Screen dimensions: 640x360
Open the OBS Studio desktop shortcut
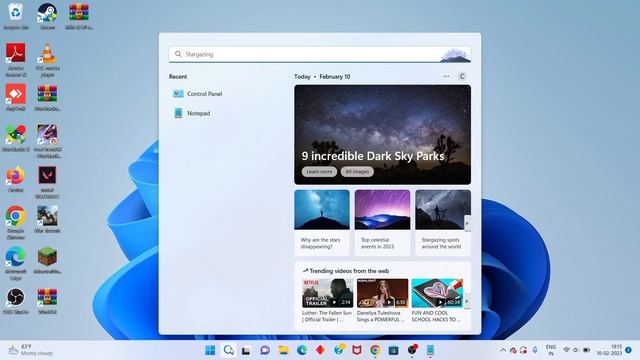pos(16,300)
